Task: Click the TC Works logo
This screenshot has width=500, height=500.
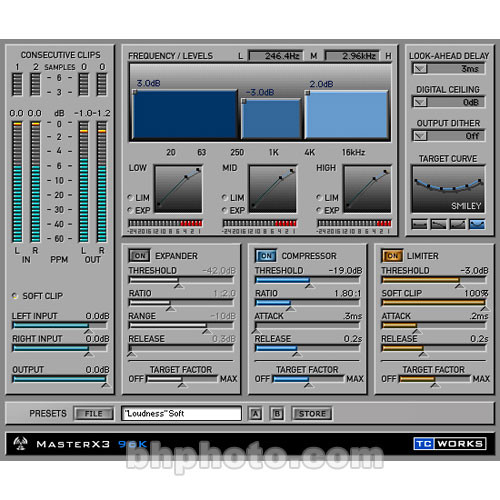Action: coord(450,444)
